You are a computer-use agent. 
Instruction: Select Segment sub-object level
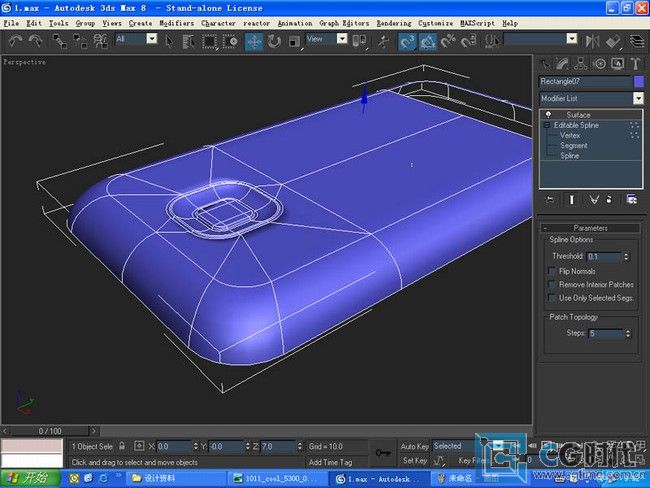tap(574, 146)
